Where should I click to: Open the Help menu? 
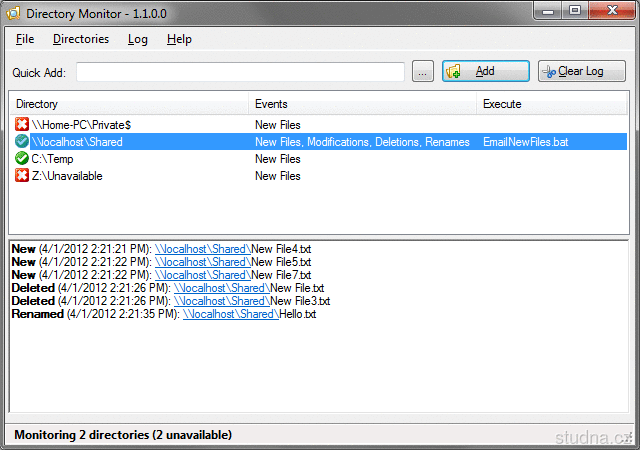pyautogui.click(x=179, y=39)
